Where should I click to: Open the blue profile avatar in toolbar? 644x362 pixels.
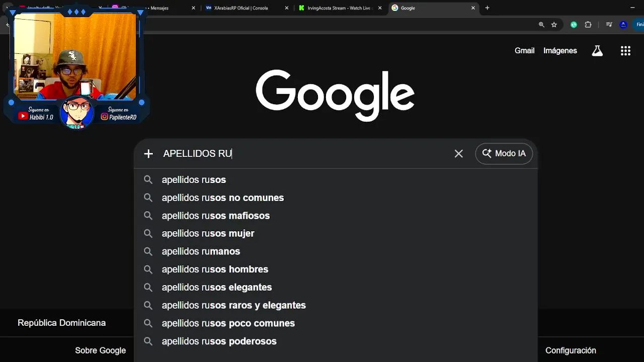623,25
